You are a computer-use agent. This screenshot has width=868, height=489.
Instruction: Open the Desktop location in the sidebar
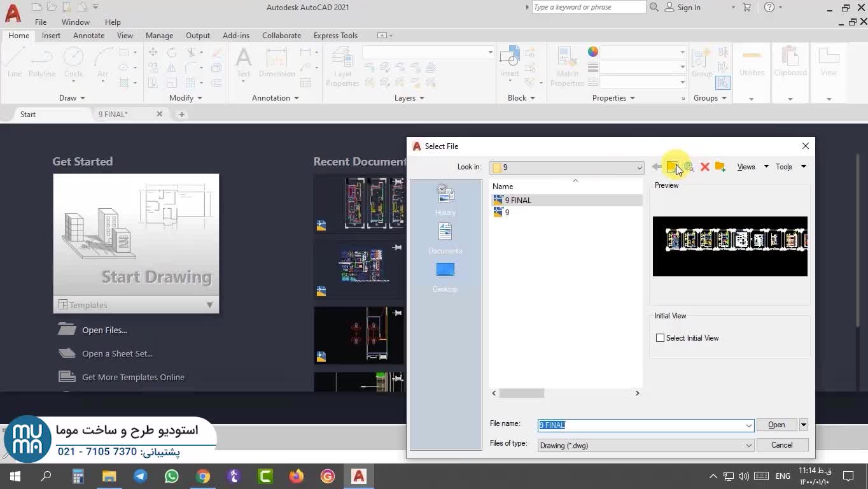coord(445,276)
